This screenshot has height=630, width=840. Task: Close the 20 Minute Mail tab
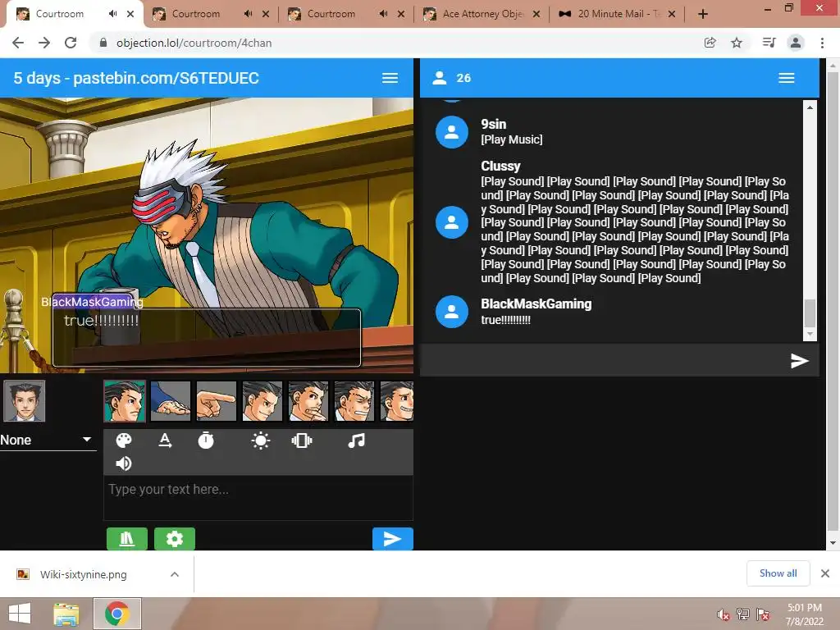[x=672, y=15]
